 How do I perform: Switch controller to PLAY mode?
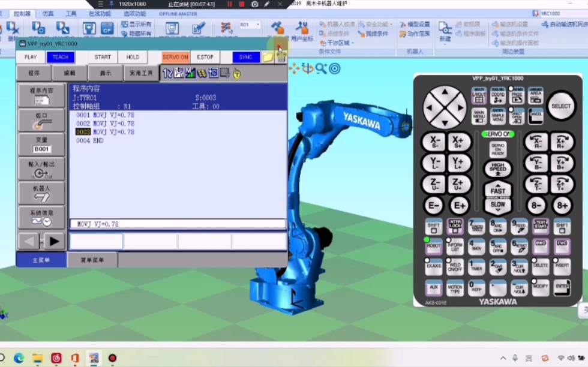pyautogui.click(x=31, y=57)
